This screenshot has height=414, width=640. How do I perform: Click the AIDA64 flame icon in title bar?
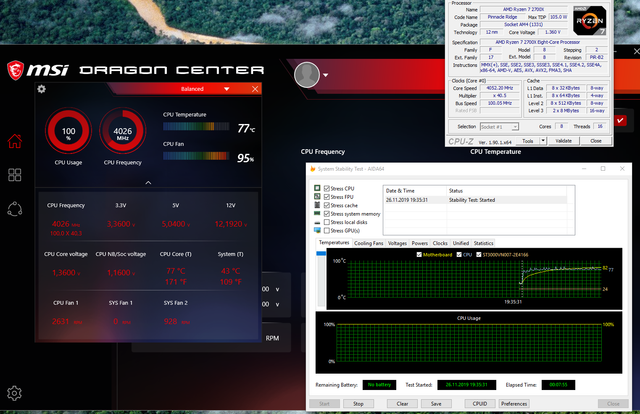coord(313,169)
